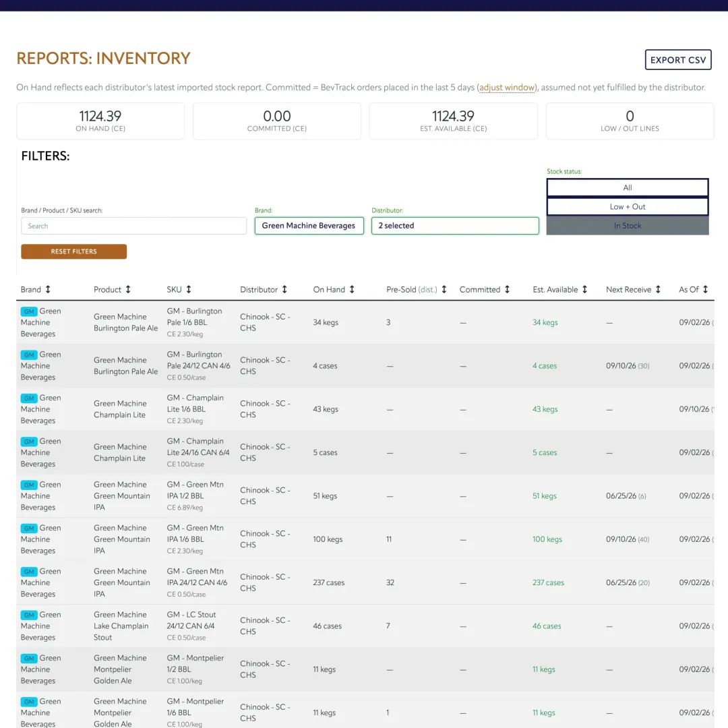Sort by the SKU column arrow icon
Screen dimensions: 728x728
(x=189, y=289)
